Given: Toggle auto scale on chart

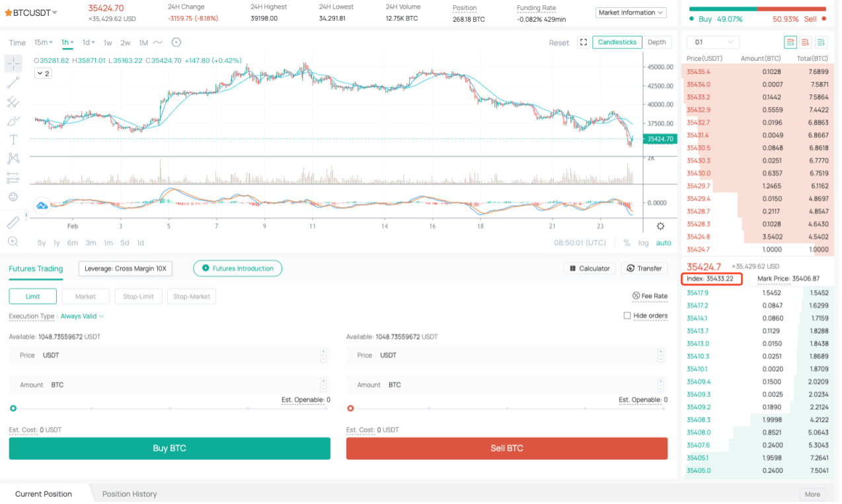Looking at the screenshot, I should coord(664,243).
